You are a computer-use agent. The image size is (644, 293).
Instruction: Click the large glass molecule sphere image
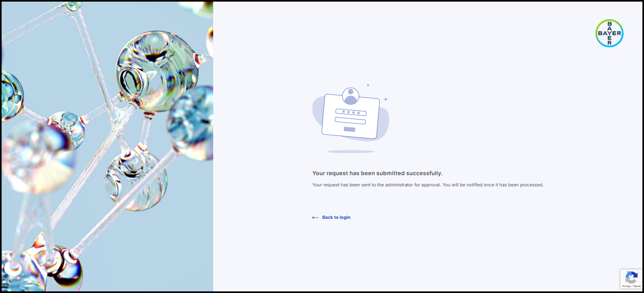click(x=157, y=71)
